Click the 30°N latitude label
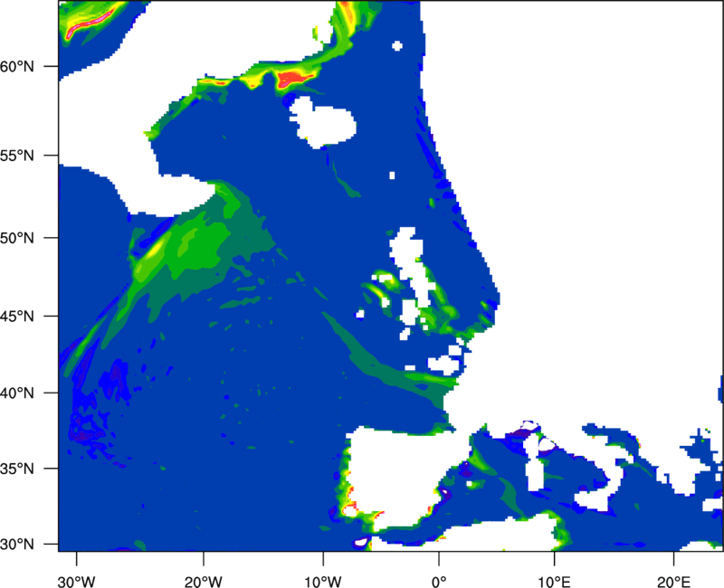 click(17, 545)
